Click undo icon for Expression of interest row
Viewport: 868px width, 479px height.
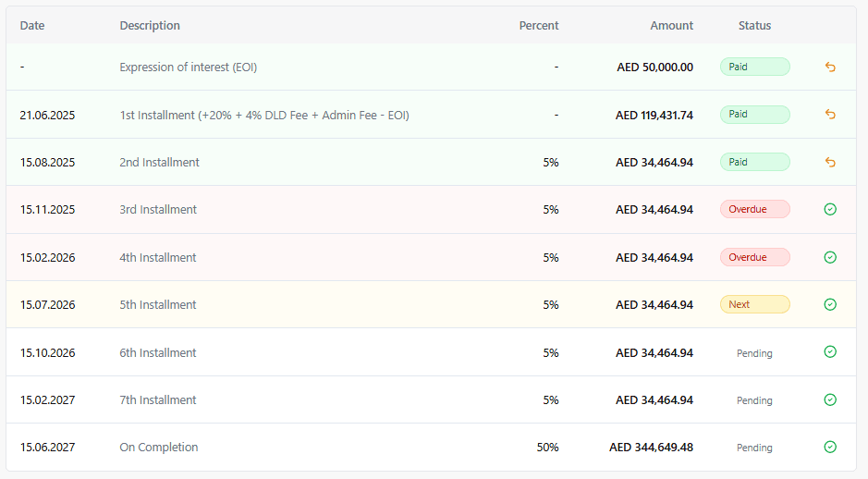tap(830, 67)
